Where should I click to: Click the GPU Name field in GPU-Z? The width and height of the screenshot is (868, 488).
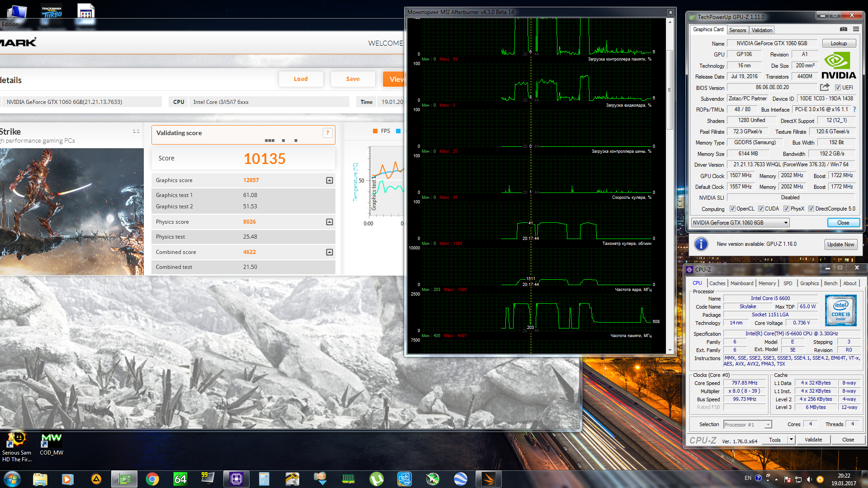tap(772, 43)
